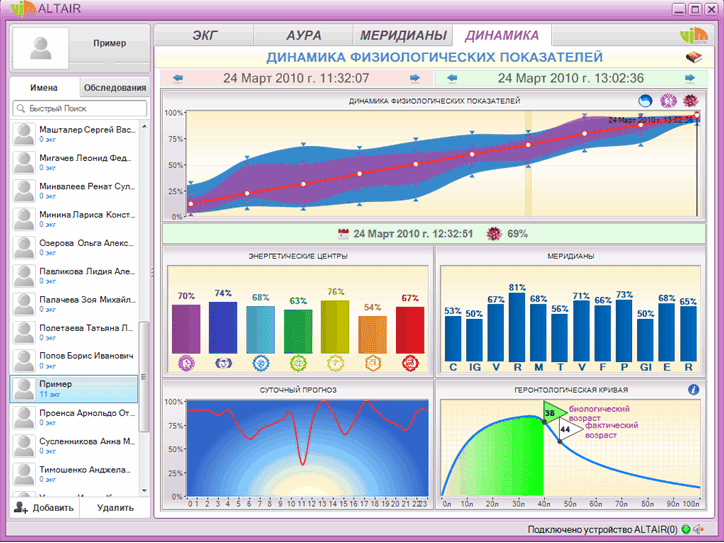Go to next end date with right arrow
This screenshot has height=543, width=724.
coord(690,78)
